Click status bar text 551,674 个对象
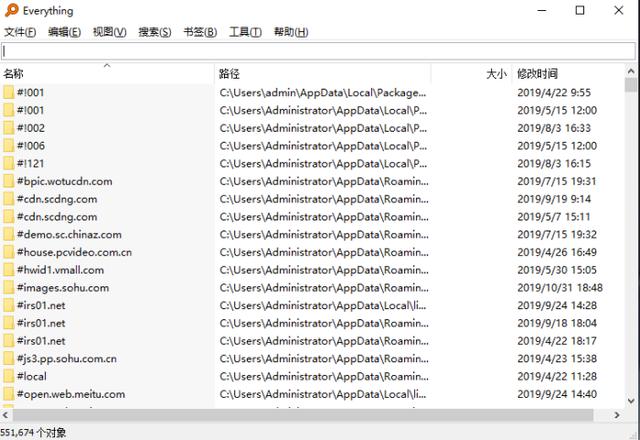 tap(33, 432)
